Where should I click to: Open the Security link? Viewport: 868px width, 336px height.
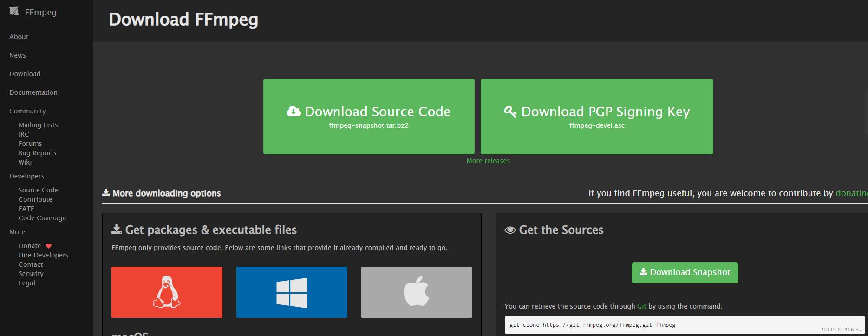coord(31,274)
